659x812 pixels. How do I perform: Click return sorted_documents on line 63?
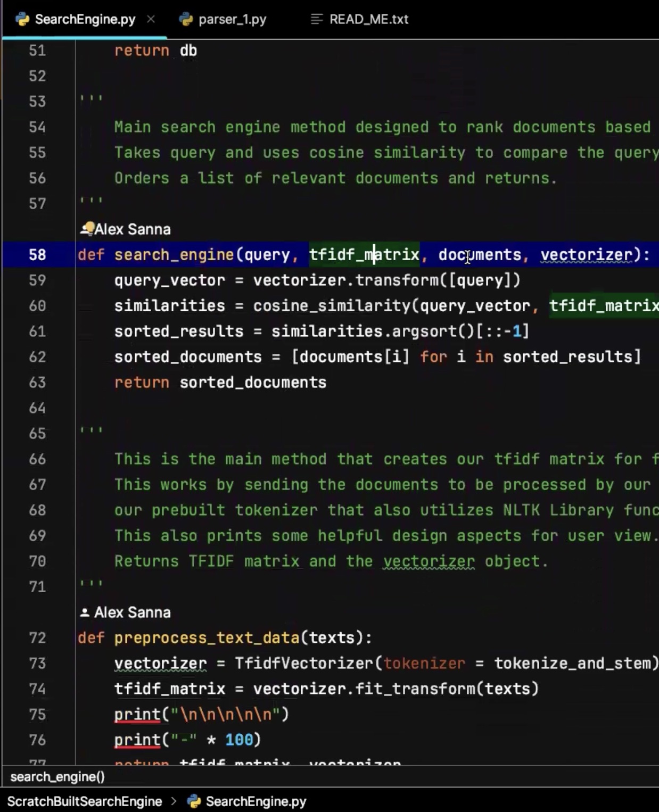[x=220, y=382]
